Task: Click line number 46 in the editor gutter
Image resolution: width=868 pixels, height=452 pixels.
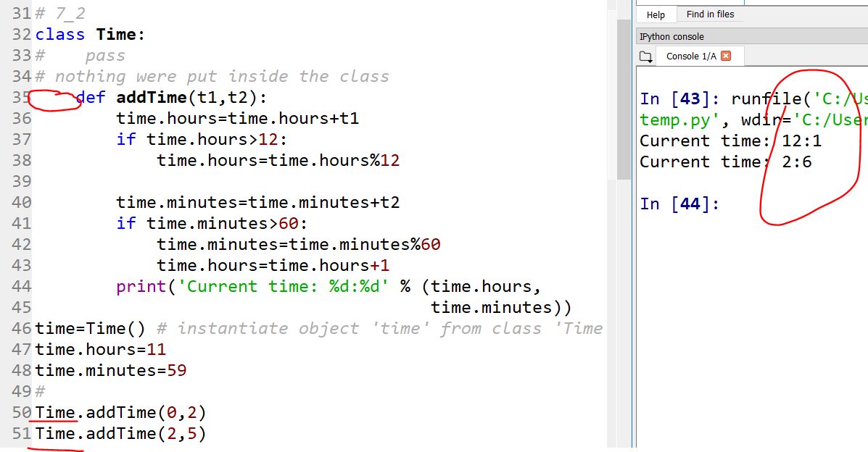Action: pos(22,328)
